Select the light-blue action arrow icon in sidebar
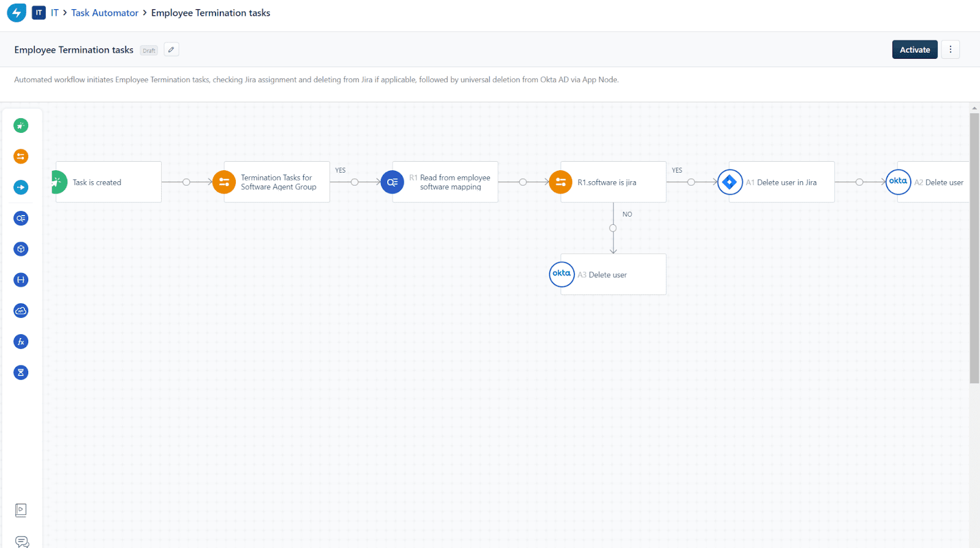The height and width of the screenshot is (548, 980). [21, 187]
